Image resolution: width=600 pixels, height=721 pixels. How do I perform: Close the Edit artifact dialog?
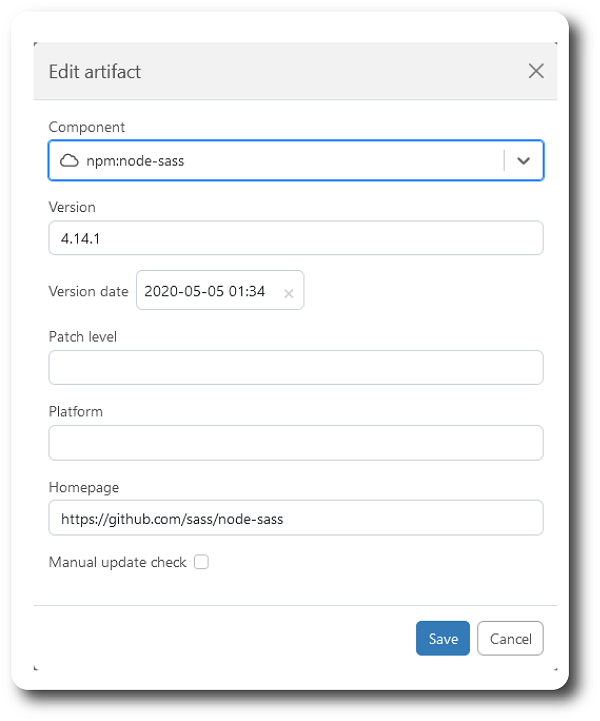(x=536, y=71)
